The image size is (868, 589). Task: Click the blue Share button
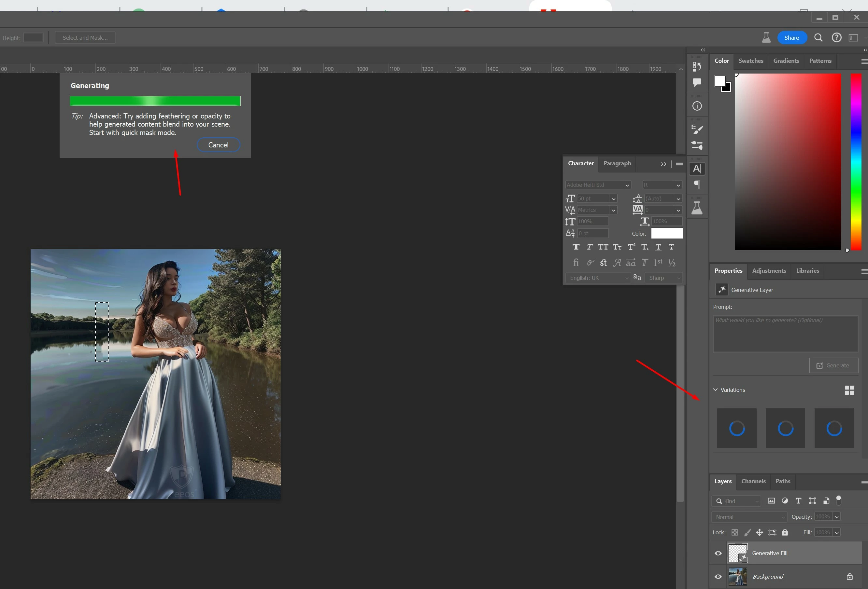click(791, 38)
